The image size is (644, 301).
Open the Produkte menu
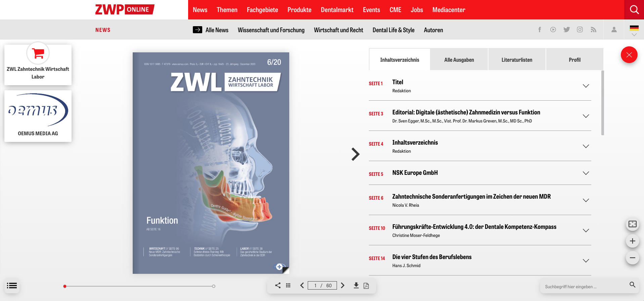(x=299, y=10)
